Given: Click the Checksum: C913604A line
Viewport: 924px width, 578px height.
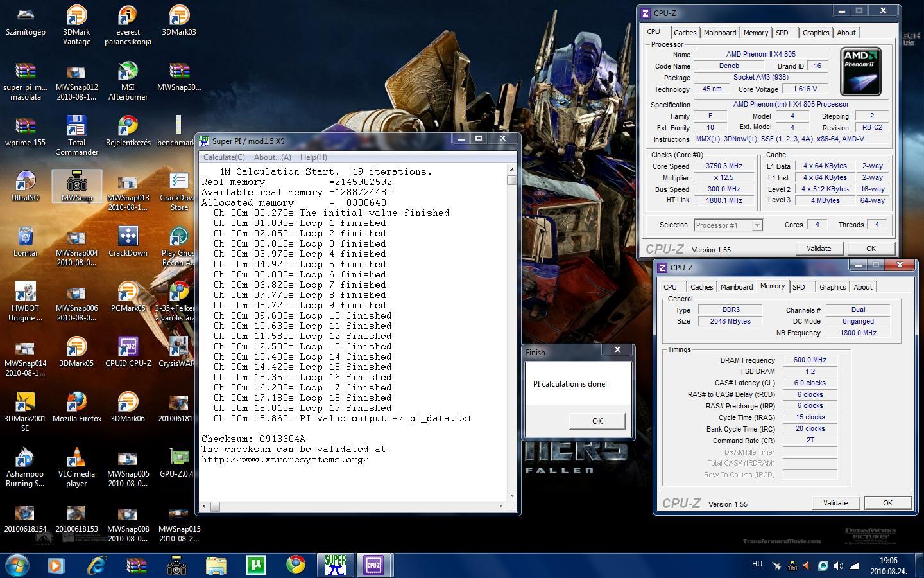Looking at the screenshot, I should 253,439.
